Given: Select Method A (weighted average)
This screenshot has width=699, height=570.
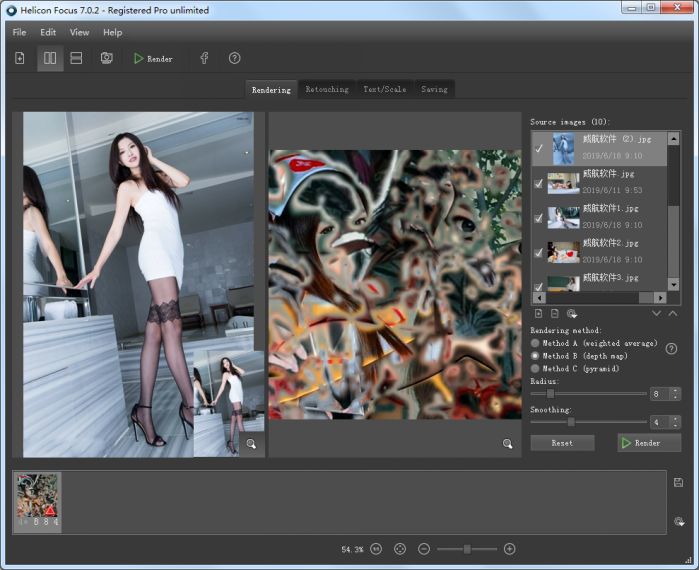Looking at the screenshot, I should pos(535,343).
